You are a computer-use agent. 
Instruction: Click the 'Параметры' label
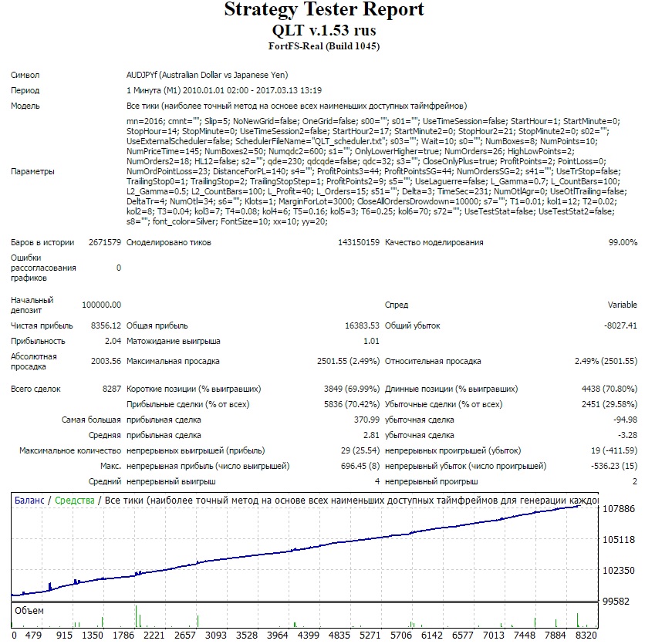(x=32, y=171)
